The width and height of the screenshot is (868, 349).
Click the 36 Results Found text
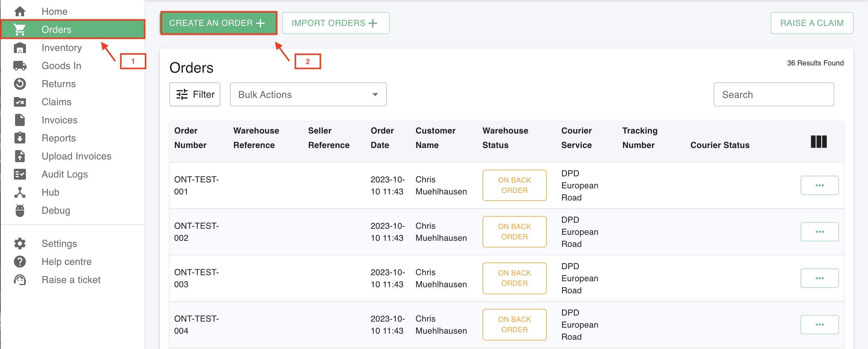(x=815, y=63)
